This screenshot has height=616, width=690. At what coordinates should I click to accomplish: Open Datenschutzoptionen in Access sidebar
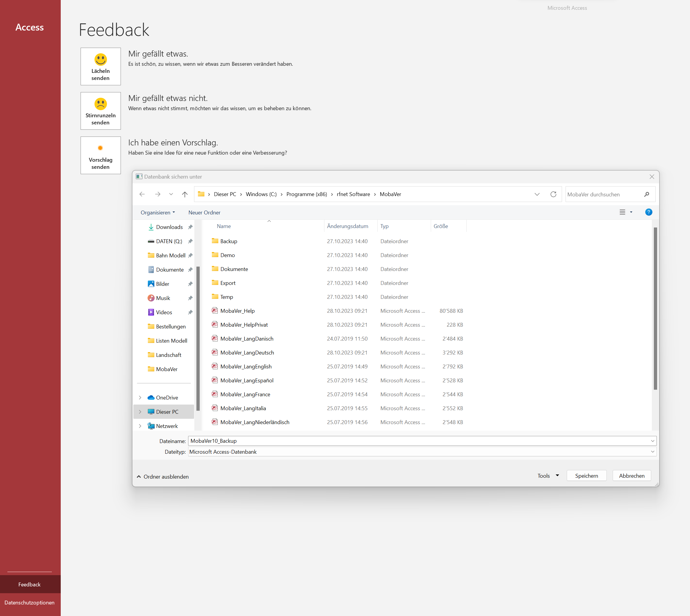click(29, 602)
